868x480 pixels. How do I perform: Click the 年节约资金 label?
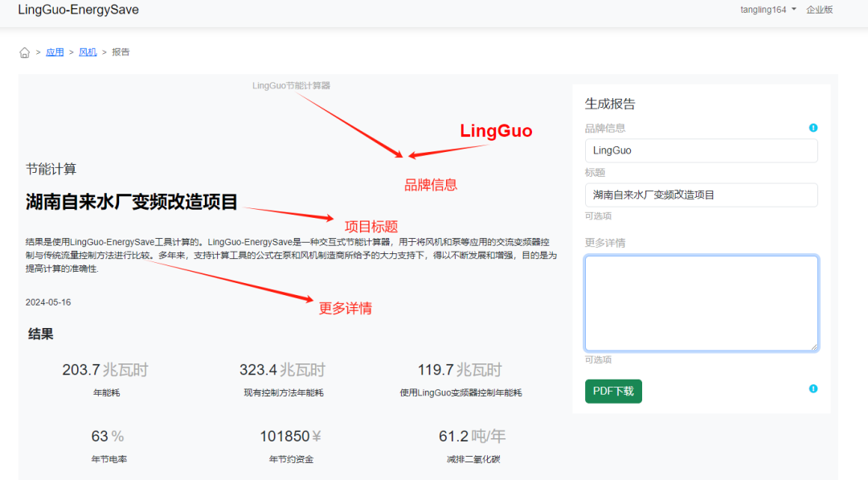pos(291,459)
